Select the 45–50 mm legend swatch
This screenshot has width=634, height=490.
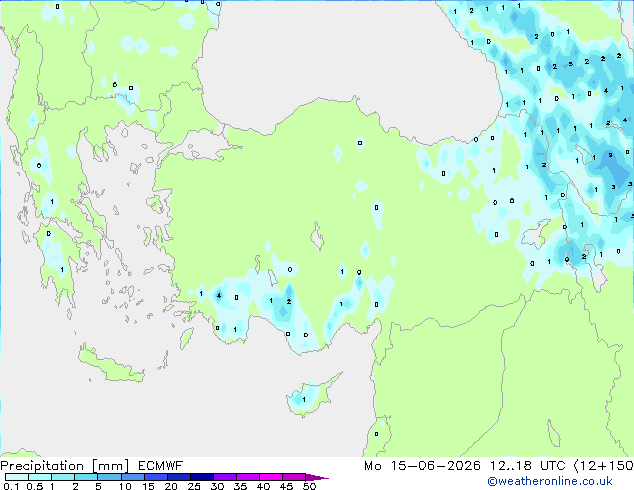click(294, 477)
